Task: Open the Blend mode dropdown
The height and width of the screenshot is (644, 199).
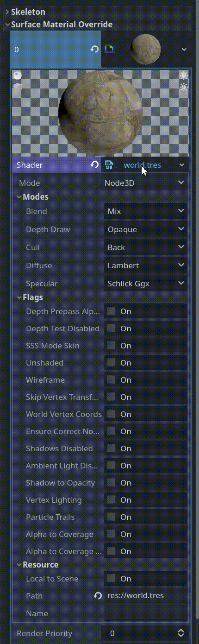Action: (145, 211)
